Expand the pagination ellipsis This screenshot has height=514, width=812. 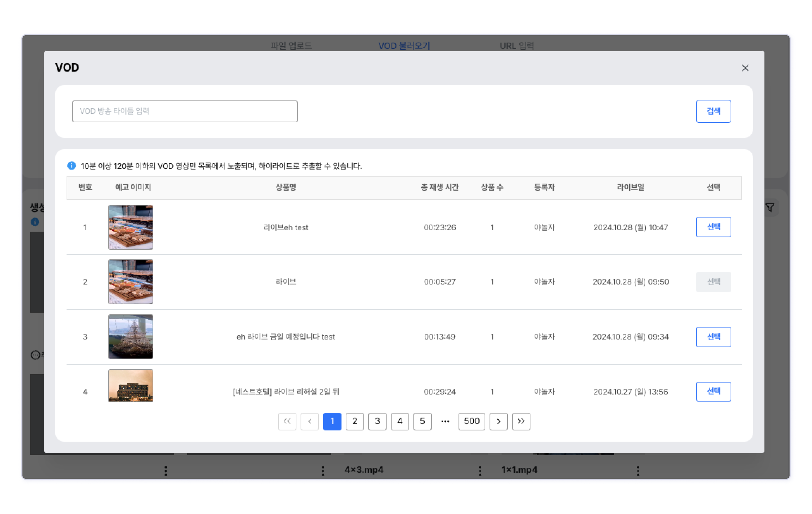445,421
